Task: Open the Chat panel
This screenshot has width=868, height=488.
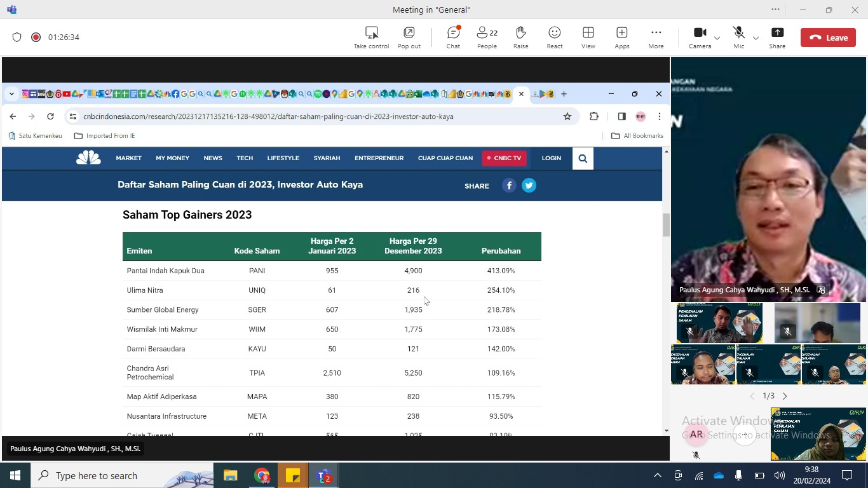Action: [453, 37]
